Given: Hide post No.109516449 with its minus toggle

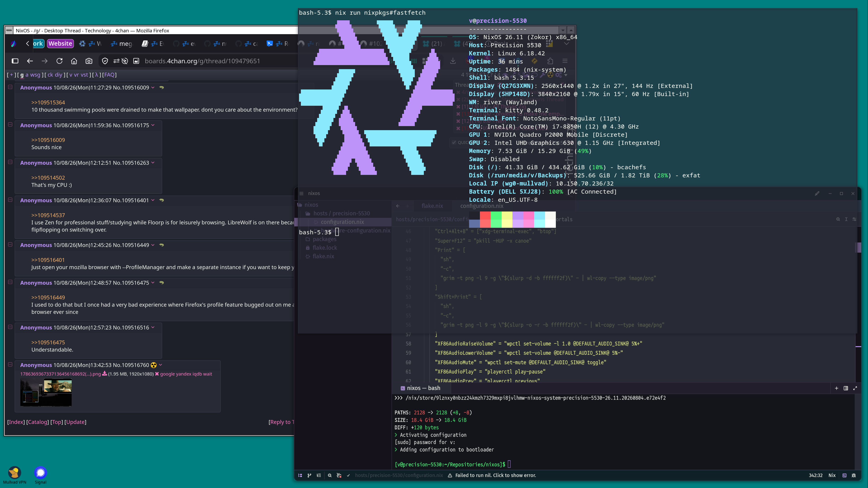Looking at the screenshot, I should [x=10, y=244].
